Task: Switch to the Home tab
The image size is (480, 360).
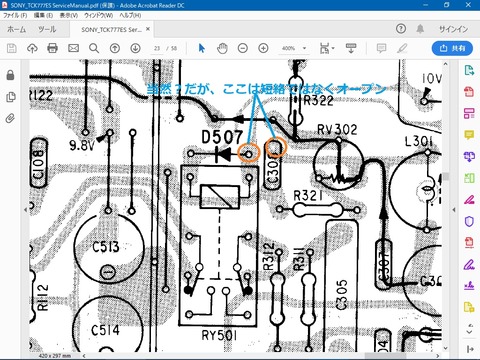Action: click(x=16, y=29)
